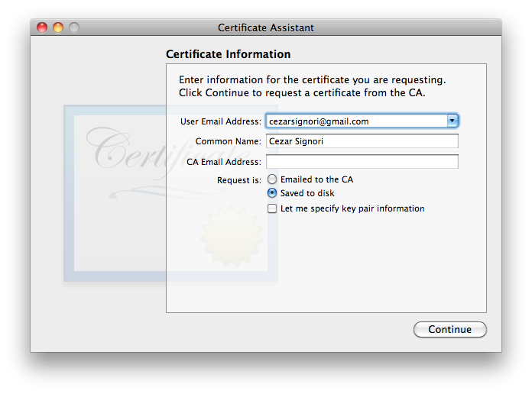
Task: Click the CA Email Address label
Action: (224, 162)
